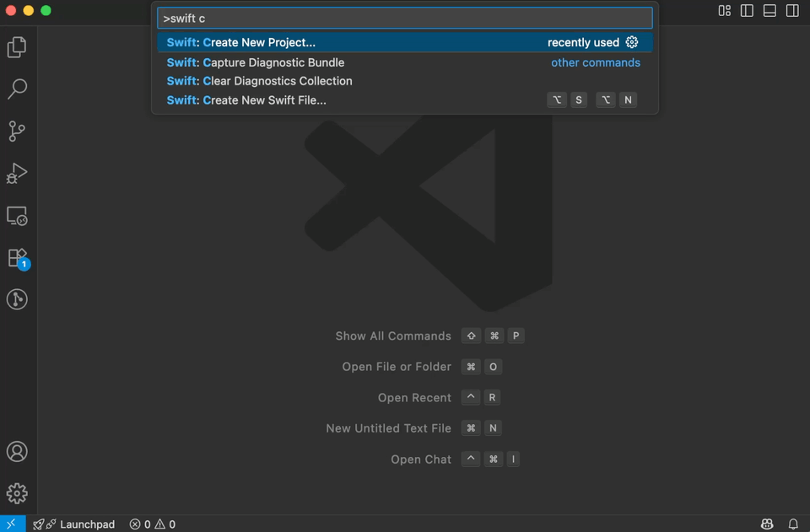Open the Explorer view in activity bar
Screen dimensions: 810x532
click(x=17, y=47)
